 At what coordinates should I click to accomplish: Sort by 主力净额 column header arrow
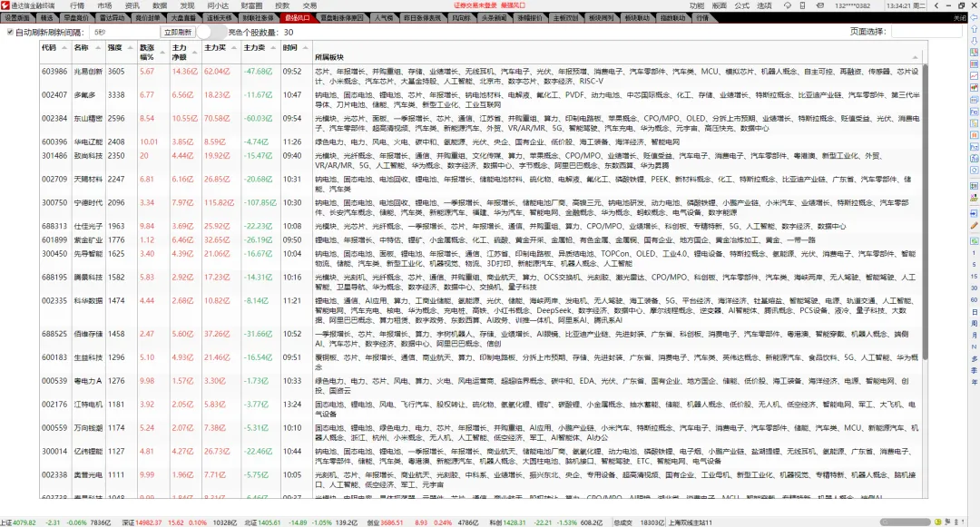194,52
